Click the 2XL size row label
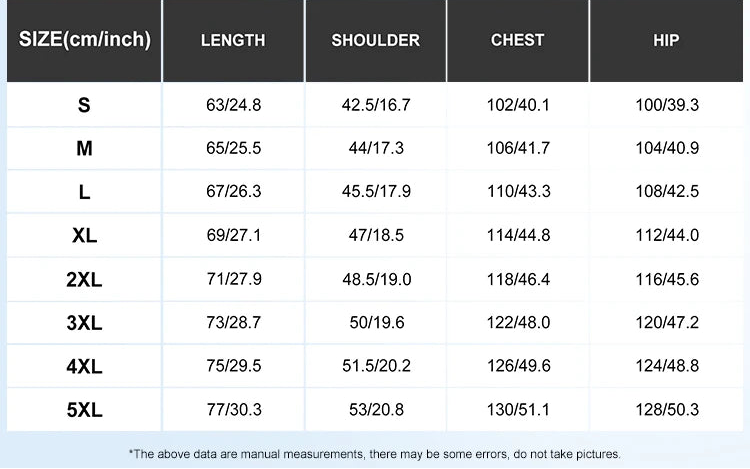Image resolution: width=750 pixels, height=469 pixels. (x=85, y=280)
